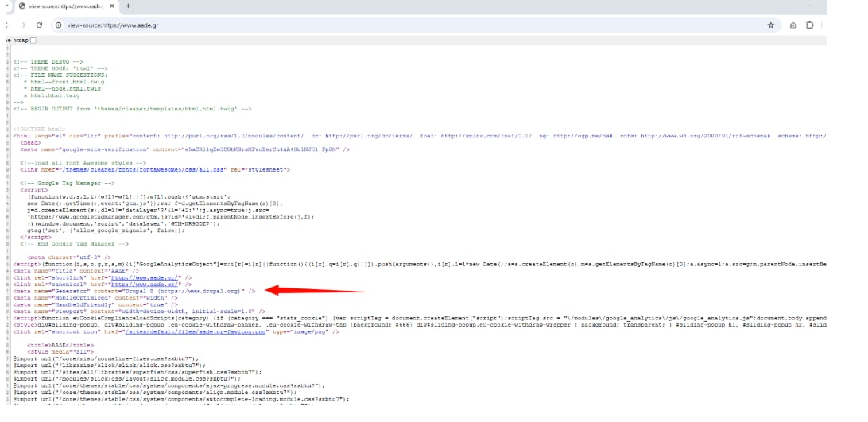Reload the view-source page
Screen dimensions: 868x422
pyautogui.click(x=39, y=25)
